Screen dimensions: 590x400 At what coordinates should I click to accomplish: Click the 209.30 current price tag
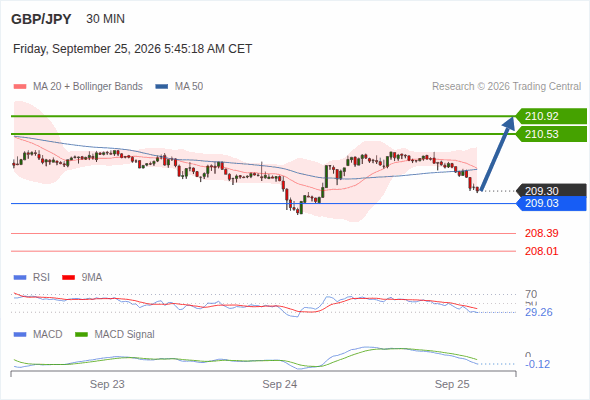point(551,191)
